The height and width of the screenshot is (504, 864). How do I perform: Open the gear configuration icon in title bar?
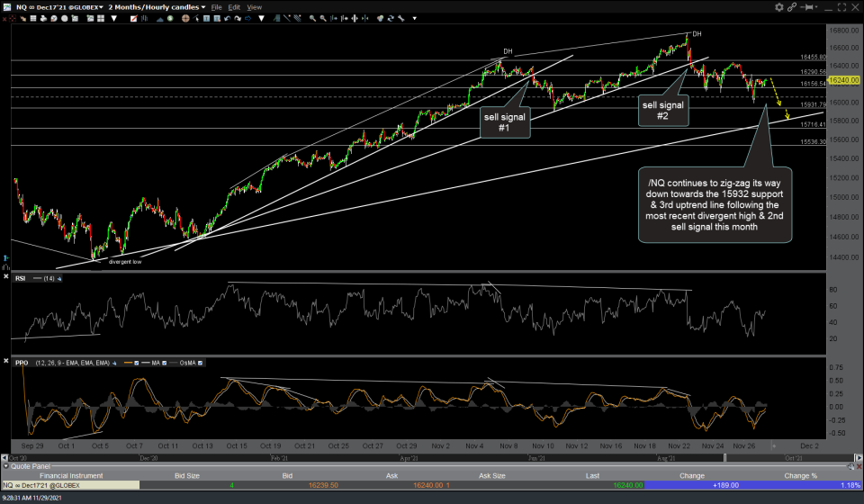778,7
